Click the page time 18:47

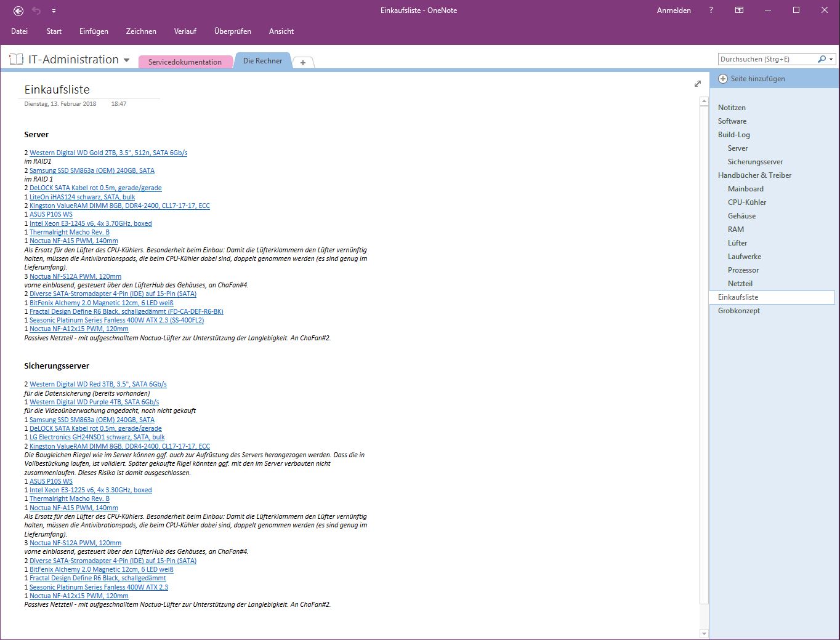click(119, 104)
